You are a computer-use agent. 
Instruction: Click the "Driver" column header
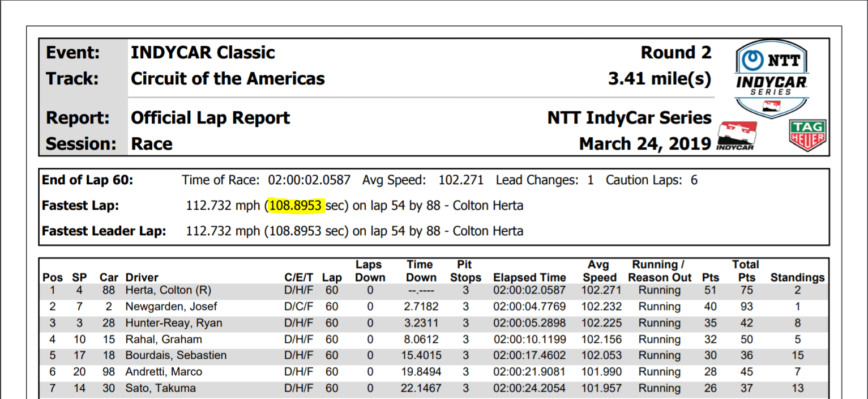[x=142, y=278]
